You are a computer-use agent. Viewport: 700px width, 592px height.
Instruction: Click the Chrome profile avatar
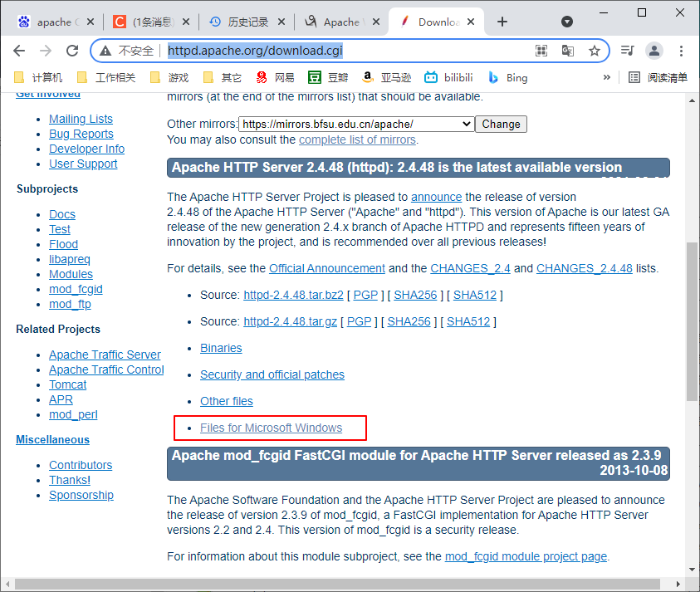click(655, 51)
